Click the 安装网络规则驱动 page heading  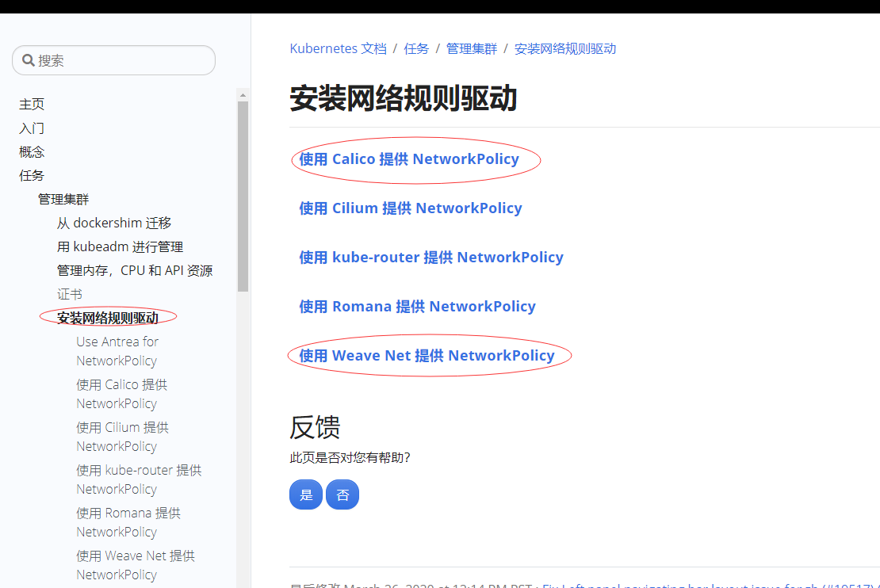point(404,98)
